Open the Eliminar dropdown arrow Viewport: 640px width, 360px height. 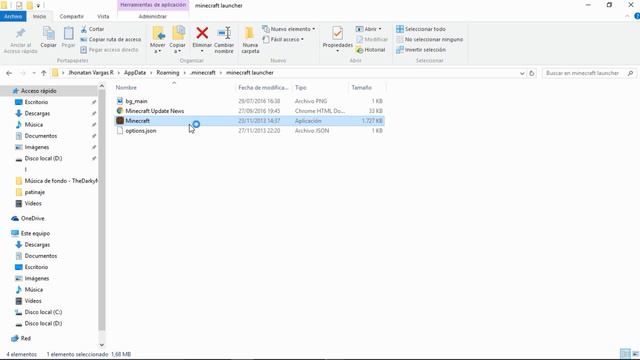click(x=202, y=51)
